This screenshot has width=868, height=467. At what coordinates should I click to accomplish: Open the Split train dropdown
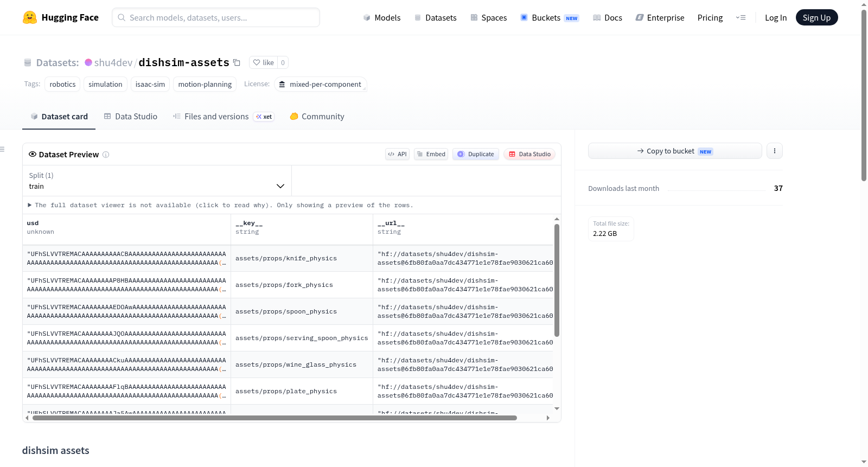(157, 181)
